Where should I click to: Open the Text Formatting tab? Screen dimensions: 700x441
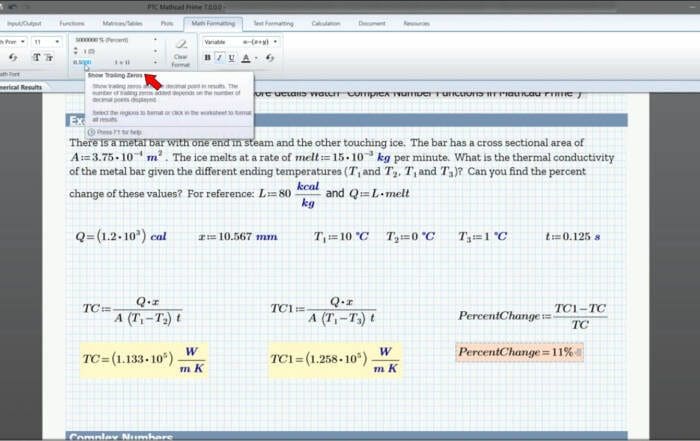(273, 24)
